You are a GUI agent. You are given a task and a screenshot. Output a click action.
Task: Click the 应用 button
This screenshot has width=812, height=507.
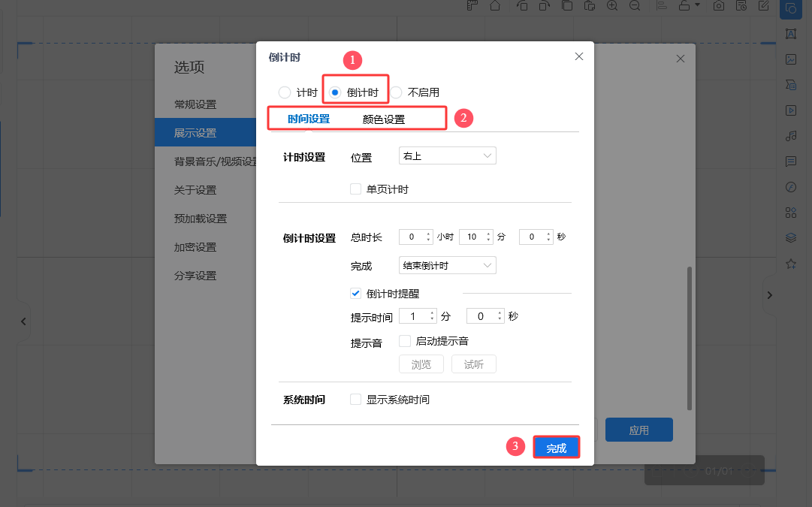click(638, 430)
